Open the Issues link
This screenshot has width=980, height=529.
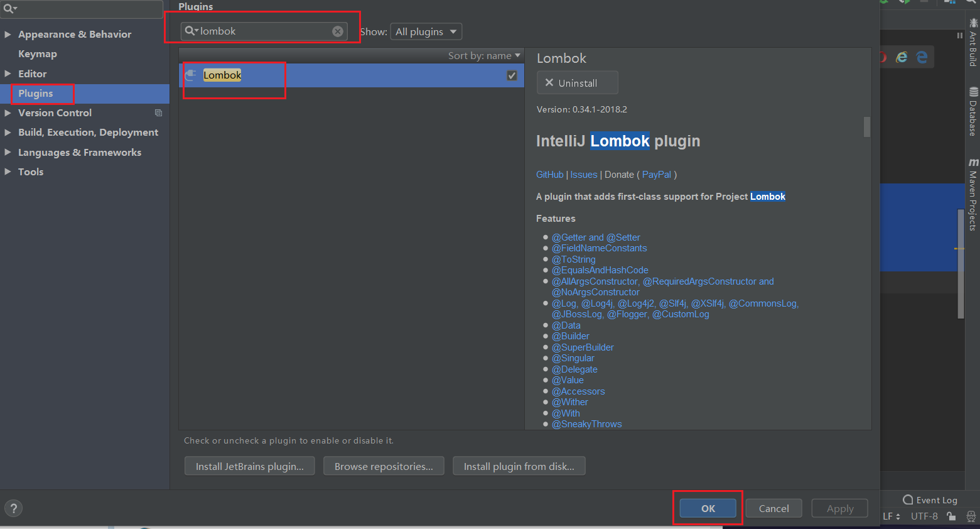(584, 175)
